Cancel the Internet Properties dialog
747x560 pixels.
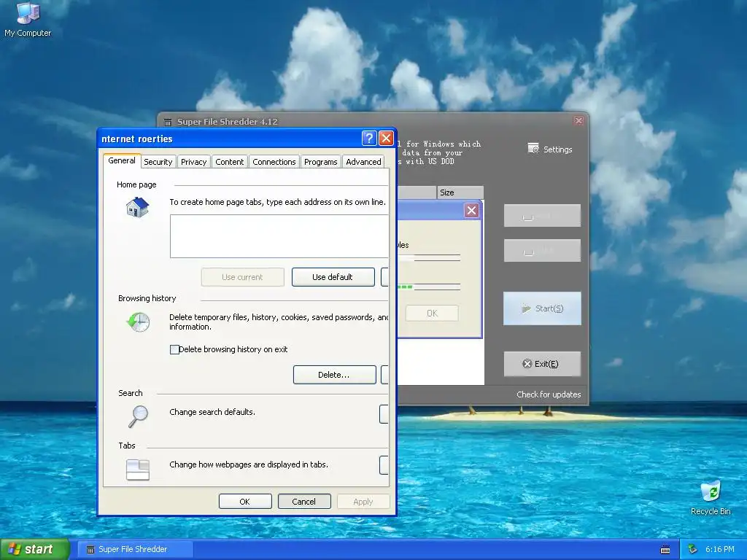(304, 502)
